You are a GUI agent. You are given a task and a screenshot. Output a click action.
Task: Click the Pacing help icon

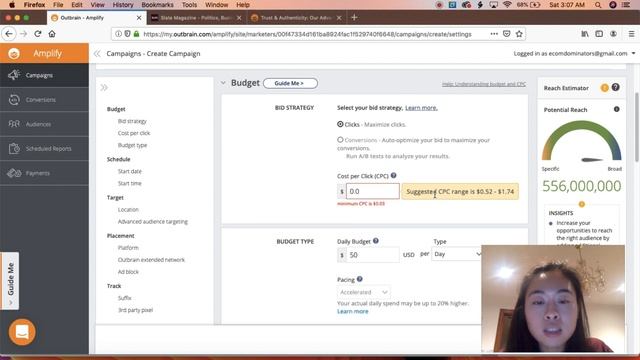360,279
